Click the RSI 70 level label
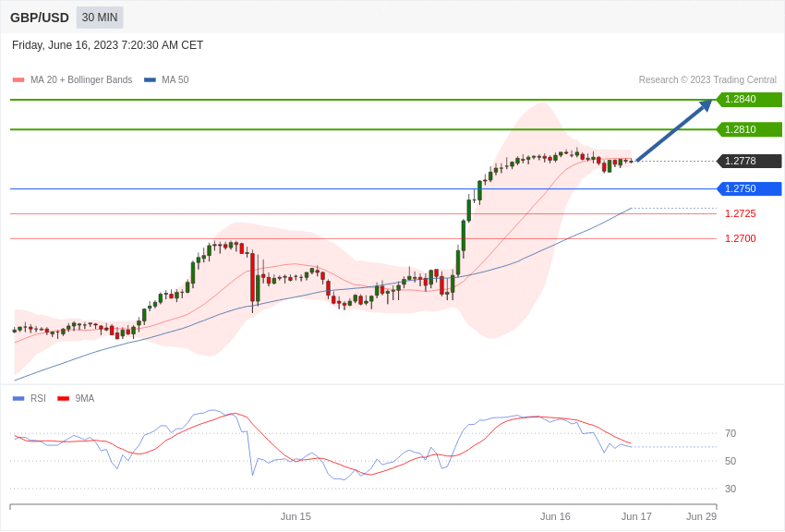The width and height of the screenshot is (785, 532). [731, 433]
